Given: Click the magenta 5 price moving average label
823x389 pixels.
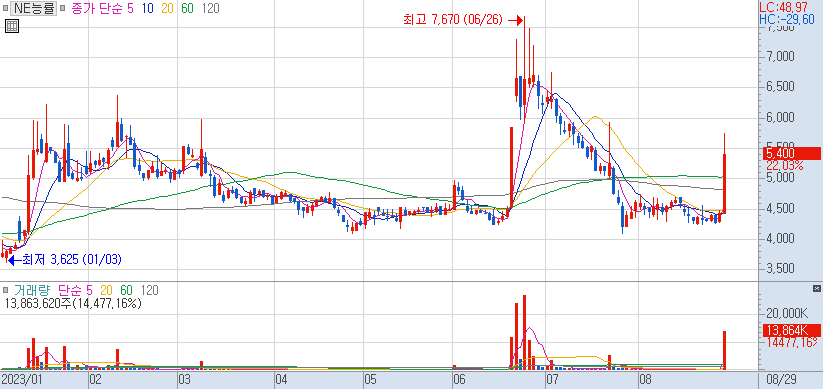Looking at the screenshot, I should point(130,8).
